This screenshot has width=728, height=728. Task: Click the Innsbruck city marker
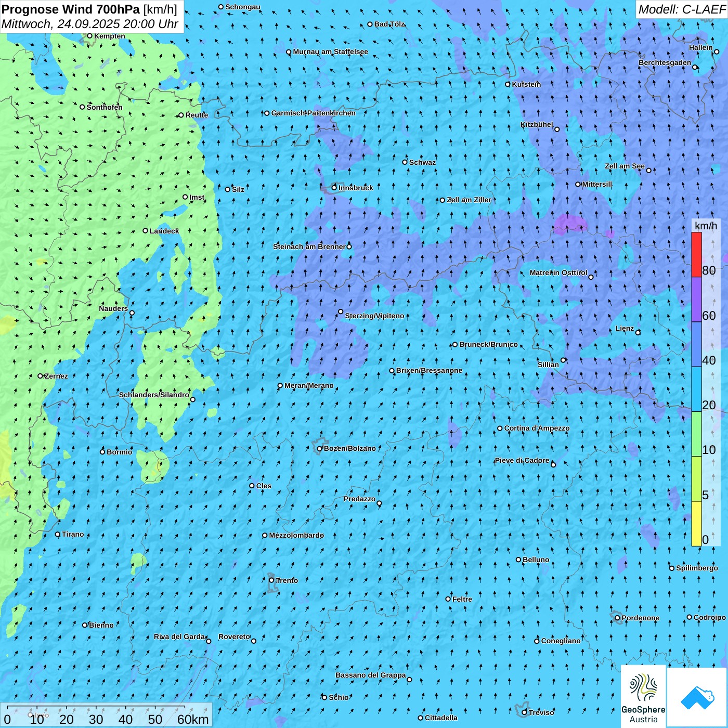pyautogui.click(x=334, y=188)
